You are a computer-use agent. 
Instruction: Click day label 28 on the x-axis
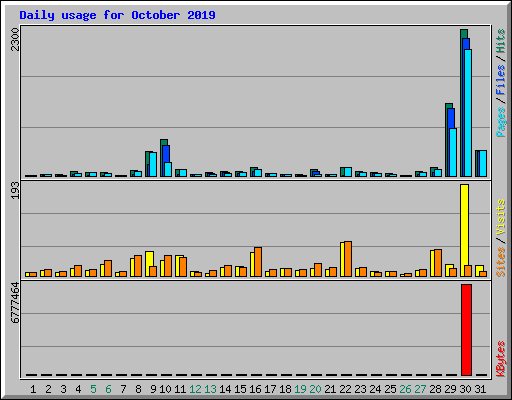tap(435, 389)
